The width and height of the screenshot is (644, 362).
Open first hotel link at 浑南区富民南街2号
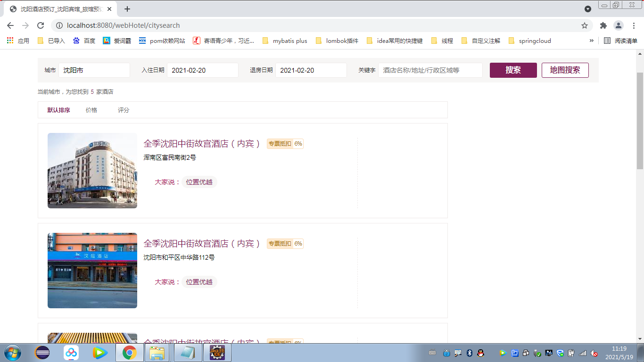tap(202, 144)
